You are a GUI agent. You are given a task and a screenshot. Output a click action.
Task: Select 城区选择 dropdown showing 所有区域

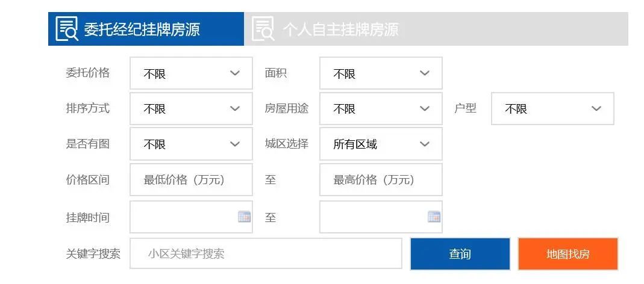[381, 144]
